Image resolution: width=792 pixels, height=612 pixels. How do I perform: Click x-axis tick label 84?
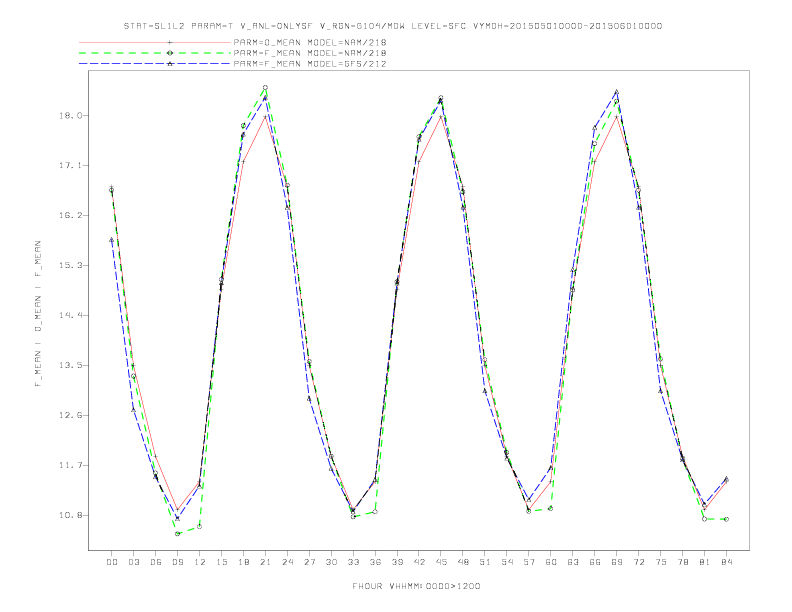tap(727, 562)
